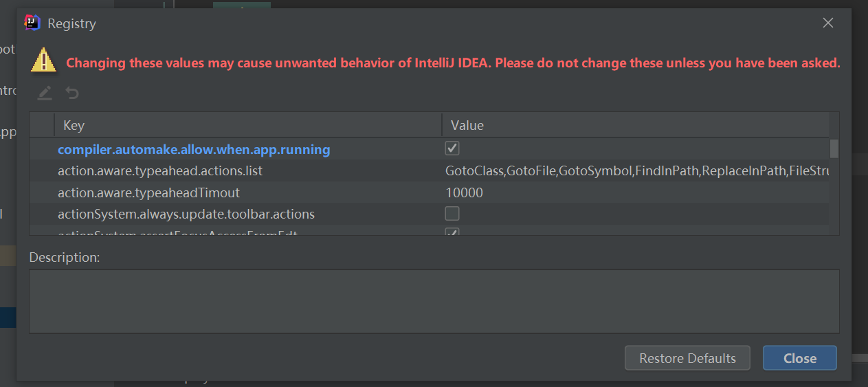Click the registry table vertical scrollbar thumb

click(x=834, y=148)
